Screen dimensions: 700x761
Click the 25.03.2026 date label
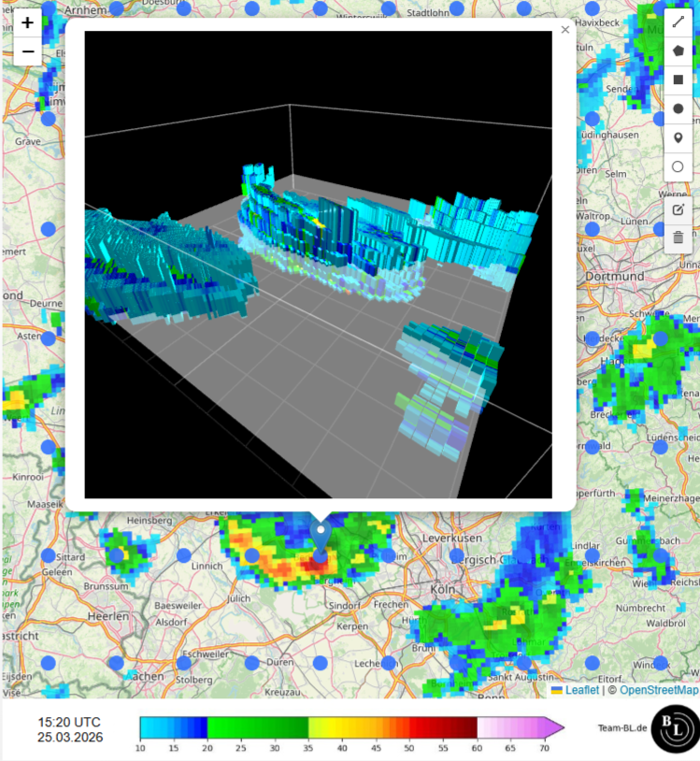(70, 737)
